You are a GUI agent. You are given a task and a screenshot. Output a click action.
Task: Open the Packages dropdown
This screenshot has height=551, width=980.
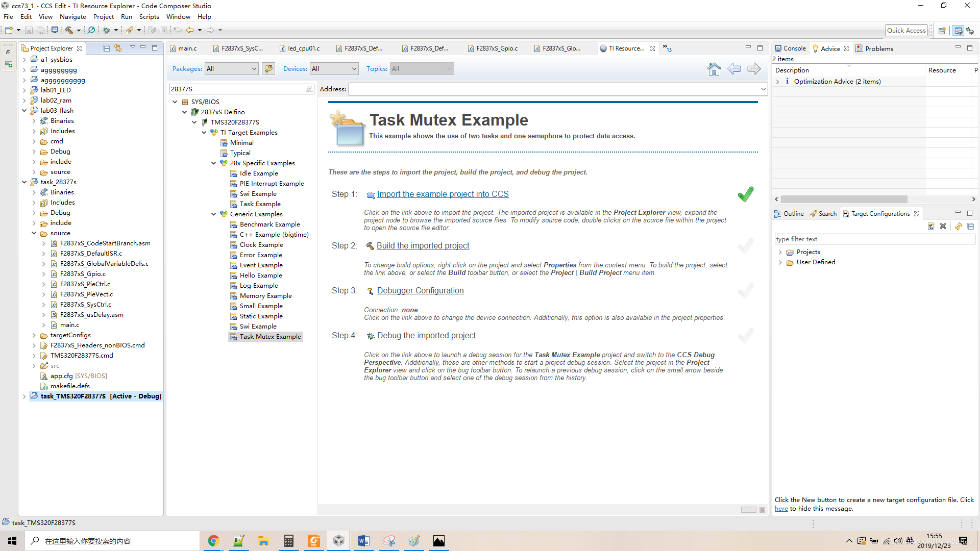pyautogui.click(x=232, y=69)
